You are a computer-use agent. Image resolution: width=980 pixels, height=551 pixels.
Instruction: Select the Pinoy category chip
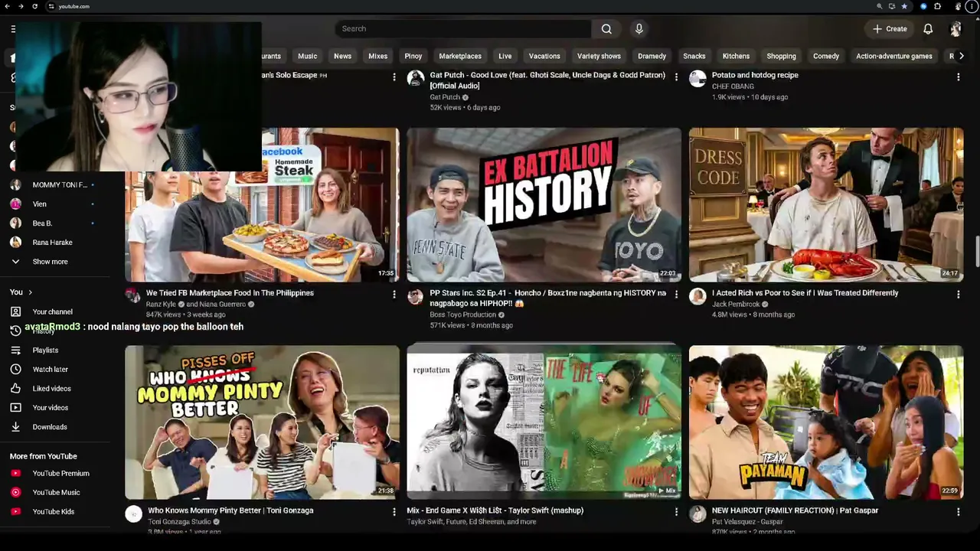[x=413, y=56]
